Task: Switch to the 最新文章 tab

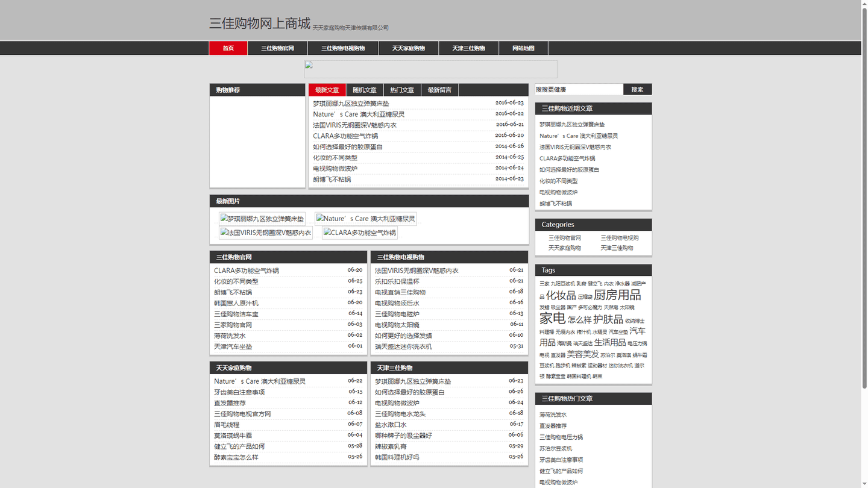Action: click(x=327, y=90)
